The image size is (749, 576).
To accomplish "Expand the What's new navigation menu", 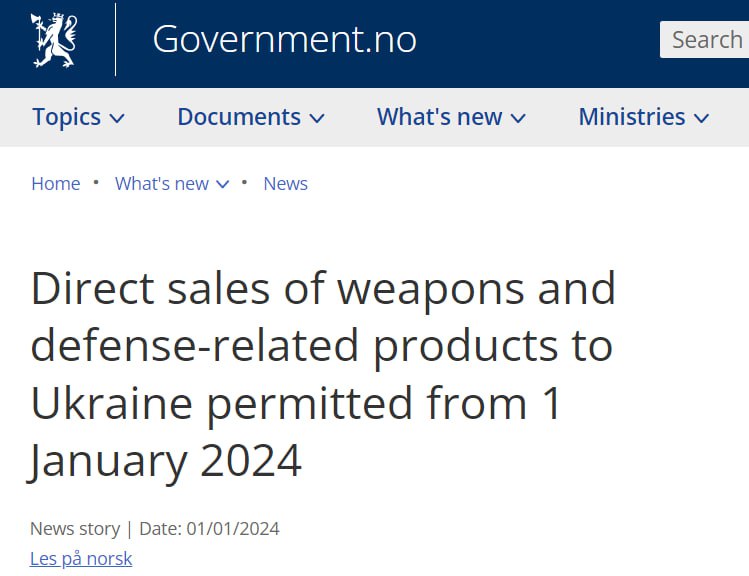I will (439, 117).
